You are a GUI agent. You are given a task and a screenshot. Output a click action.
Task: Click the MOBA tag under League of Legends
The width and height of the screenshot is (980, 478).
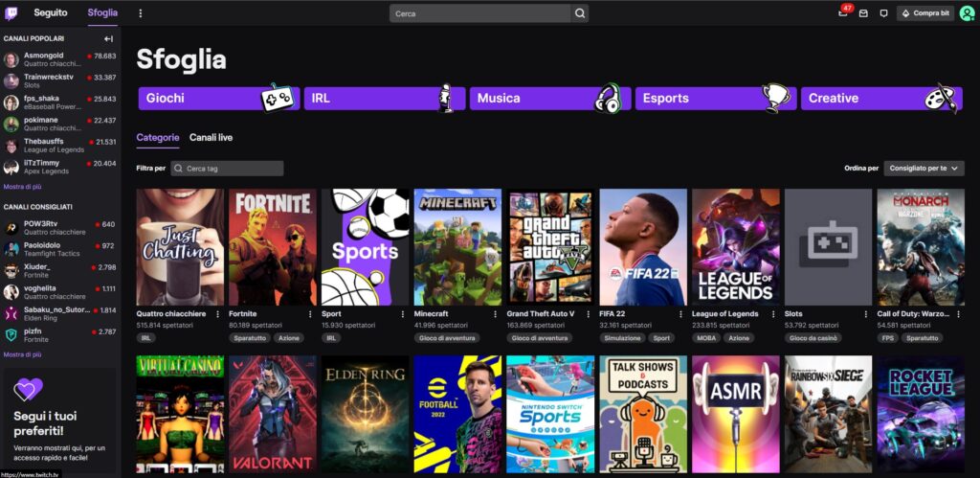[x=706, y=338]
